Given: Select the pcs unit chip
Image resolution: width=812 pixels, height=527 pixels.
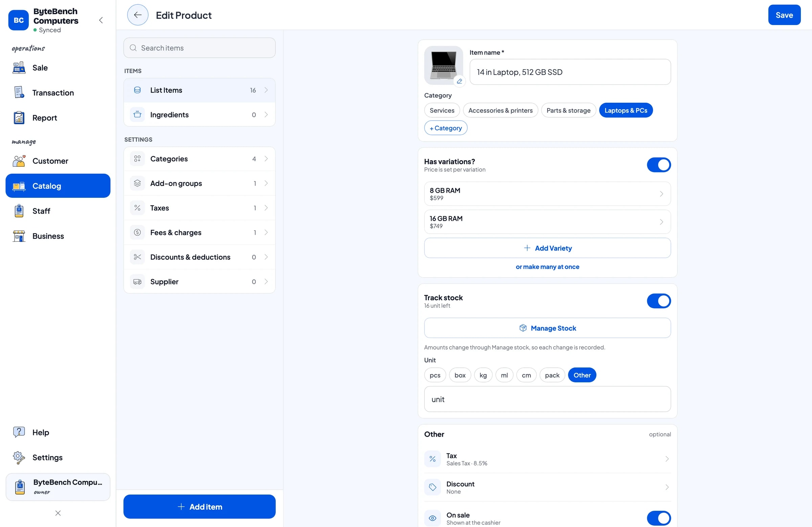Looking at the screenshot, I should pos(435,375).
